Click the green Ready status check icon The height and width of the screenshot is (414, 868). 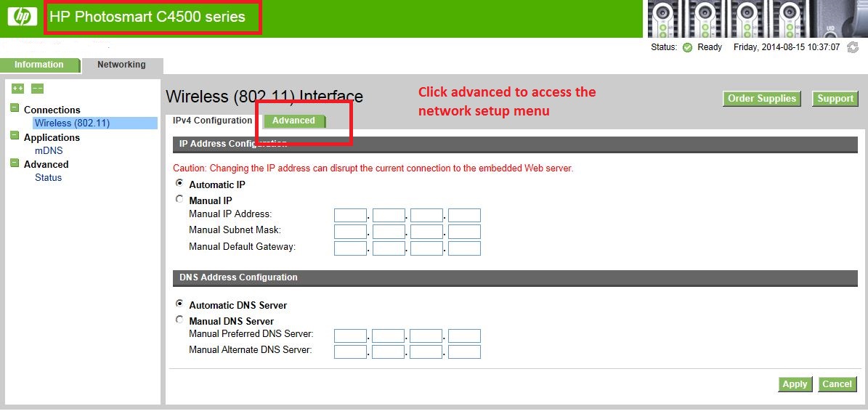click(687, 48)
